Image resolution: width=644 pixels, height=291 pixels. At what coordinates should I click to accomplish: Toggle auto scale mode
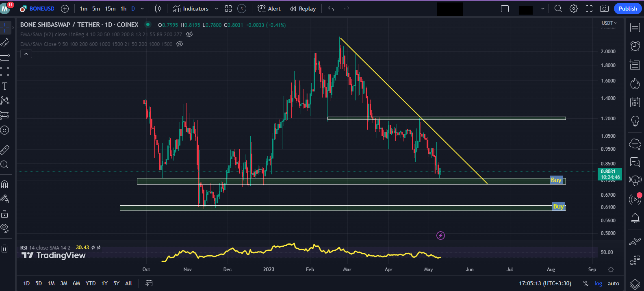614,283
